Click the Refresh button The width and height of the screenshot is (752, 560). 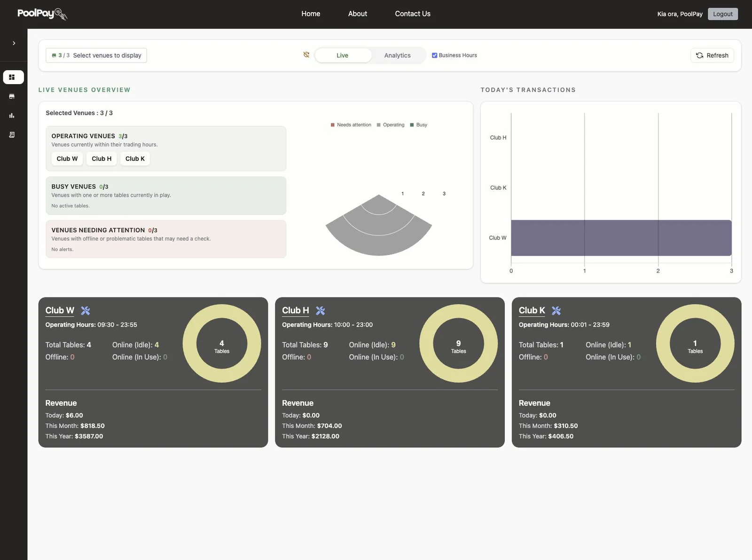(x=712, y=55)
